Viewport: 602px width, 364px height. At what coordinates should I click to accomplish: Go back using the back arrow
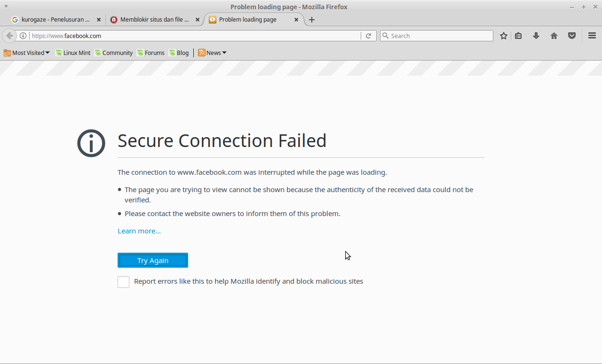coord(9,36)
